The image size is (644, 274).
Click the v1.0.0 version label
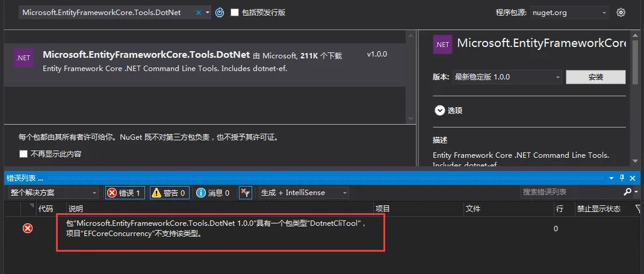pyautogui.click(x=377, y=54)
